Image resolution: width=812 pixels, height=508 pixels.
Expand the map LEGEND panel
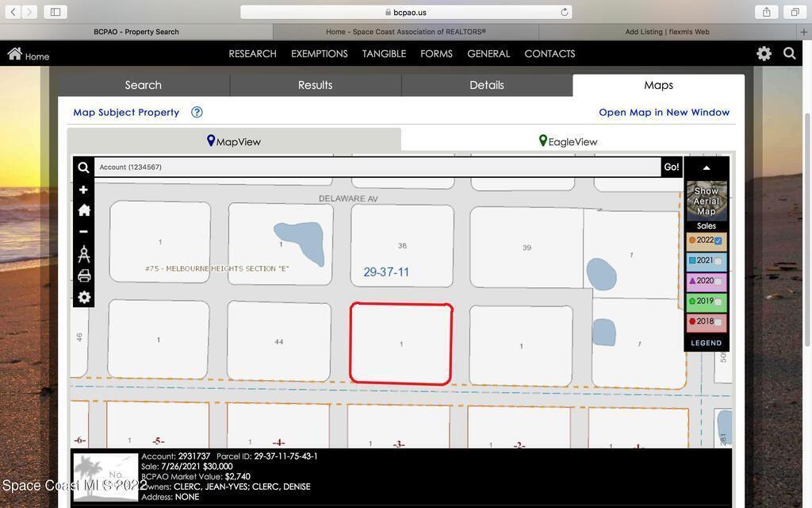pos(706,343)
